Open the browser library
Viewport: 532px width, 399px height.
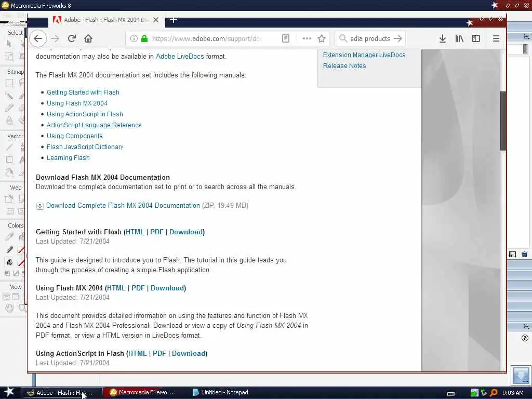point(459,38)
